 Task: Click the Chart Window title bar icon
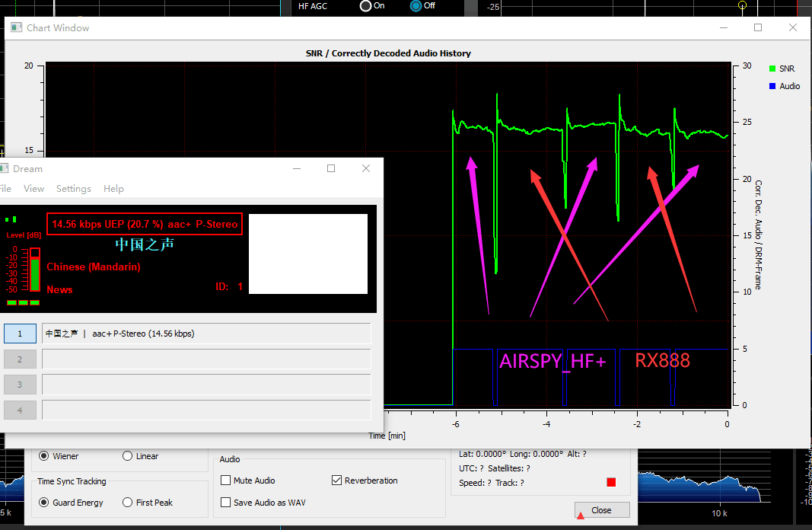16,28
